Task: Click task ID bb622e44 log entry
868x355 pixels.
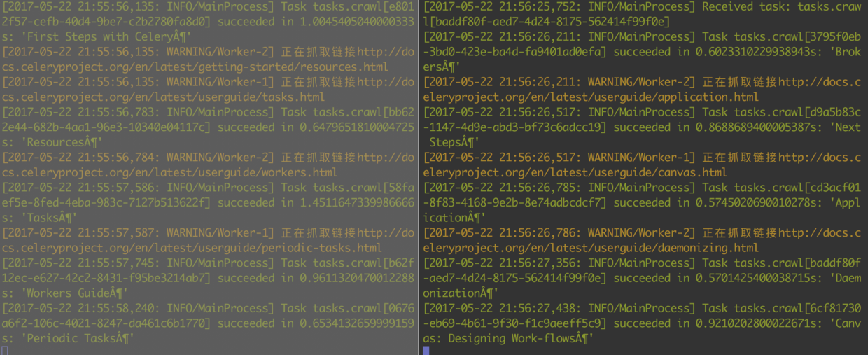Action: tap(208, 127)
